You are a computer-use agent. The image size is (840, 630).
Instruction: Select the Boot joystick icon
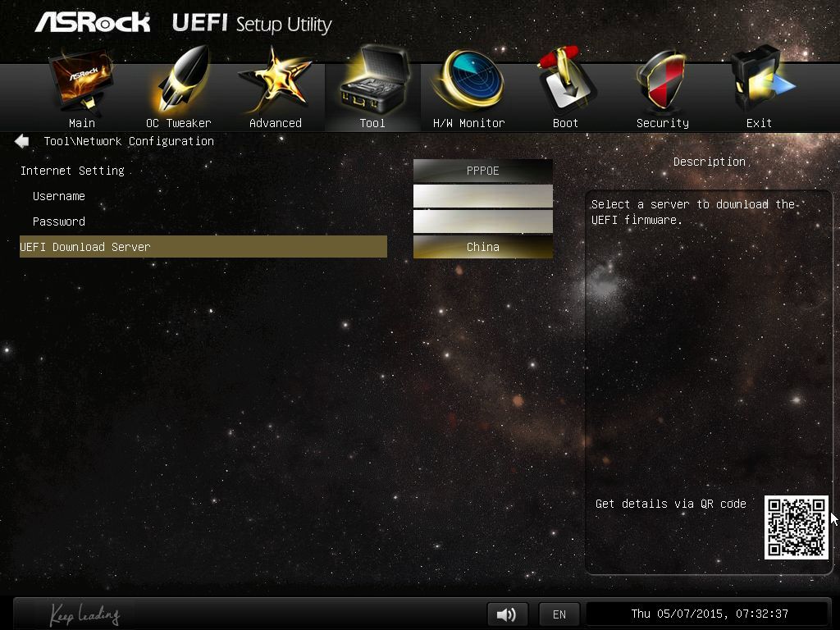[566, 80]
